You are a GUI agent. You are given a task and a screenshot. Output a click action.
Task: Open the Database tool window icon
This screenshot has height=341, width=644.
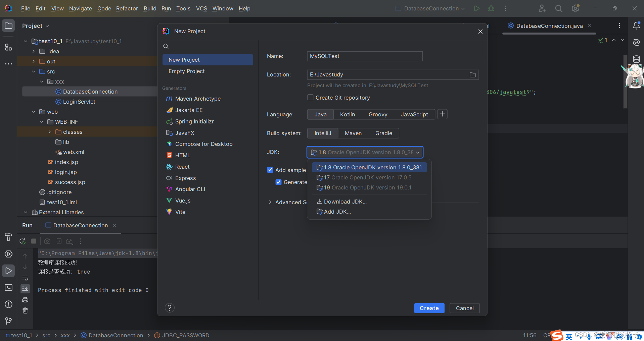[636, 59]
